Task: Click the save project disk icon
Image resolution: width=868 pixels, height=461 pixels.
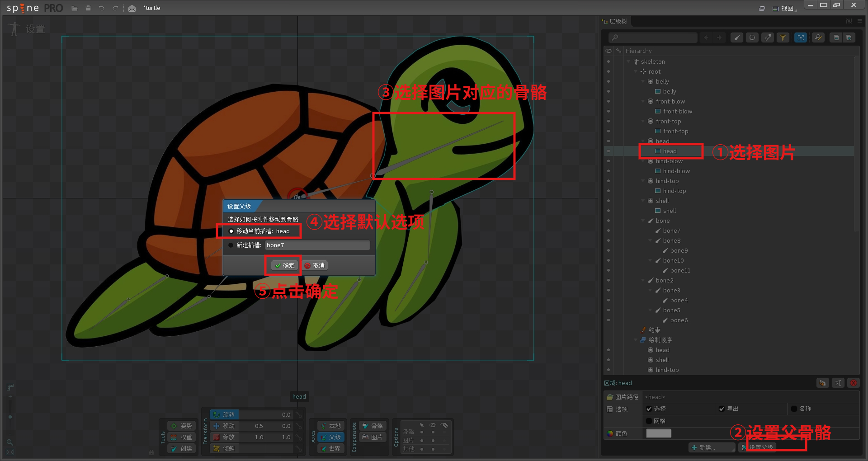Action: [88, 8]
